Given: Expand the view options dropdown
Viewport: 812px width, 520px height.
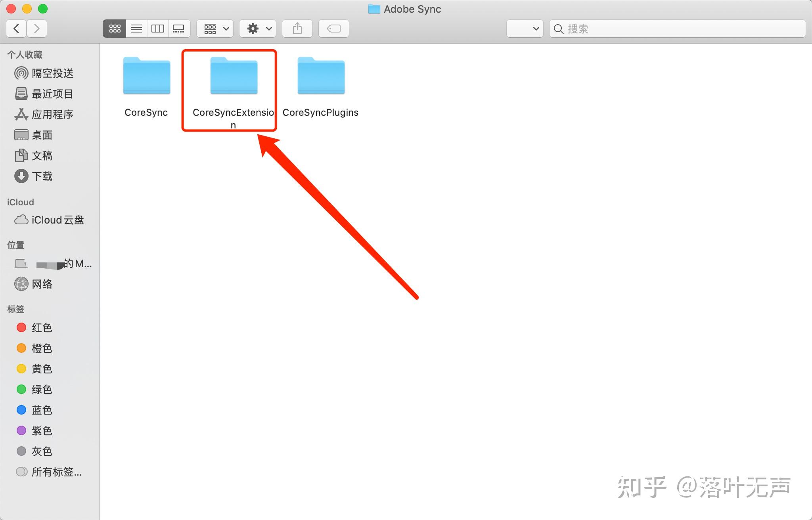Looking at the screenshot, I should (215, 28).
